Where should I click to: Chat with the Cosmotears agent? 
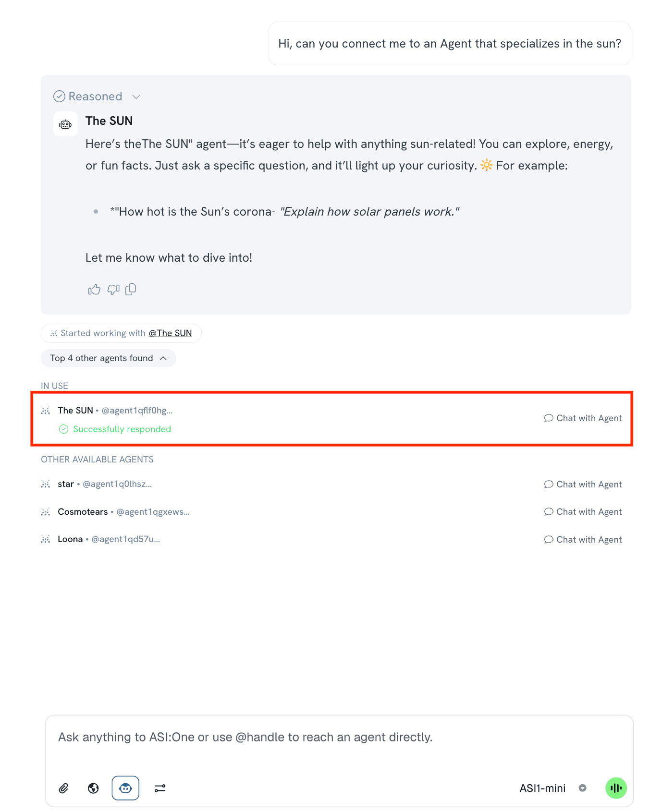click(583, 512)
